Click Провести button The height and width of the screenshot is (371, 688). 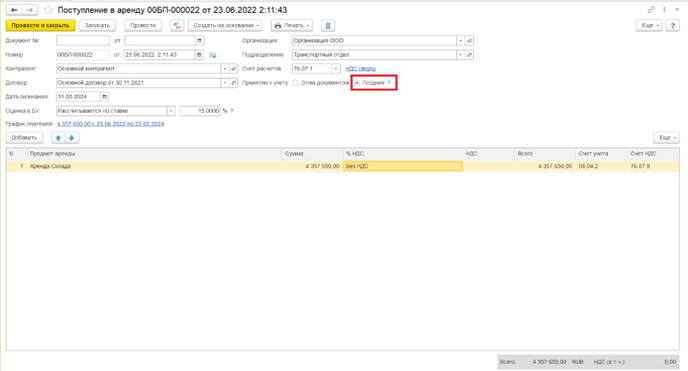click(143, 25)
